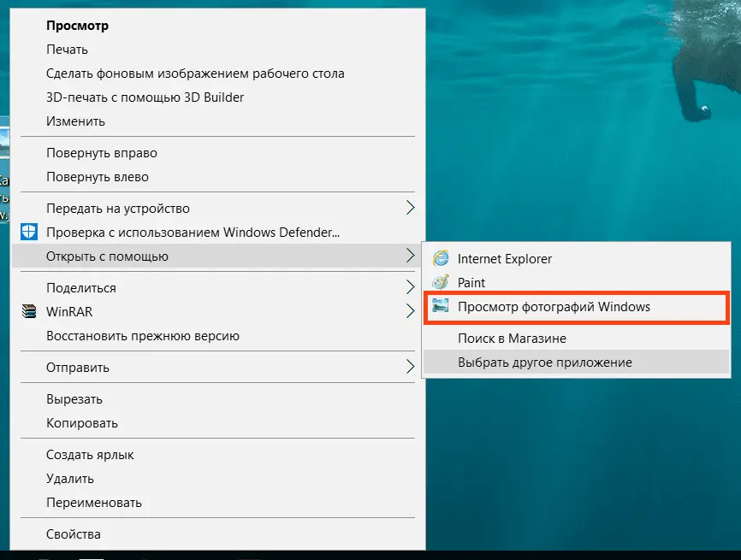Screen dimensions: 741x560
Task: Click the Internet Explorer icon in submenu
Action: (441, 258)
